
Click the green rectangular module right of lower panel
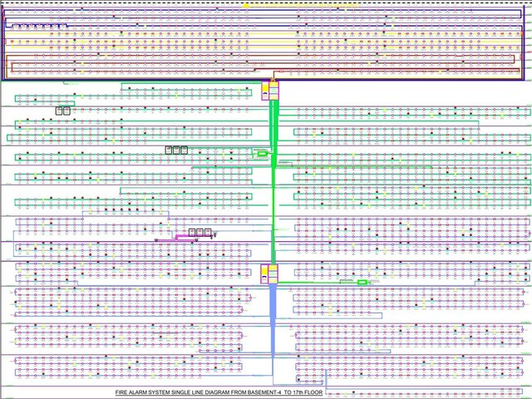pos(362,283)
